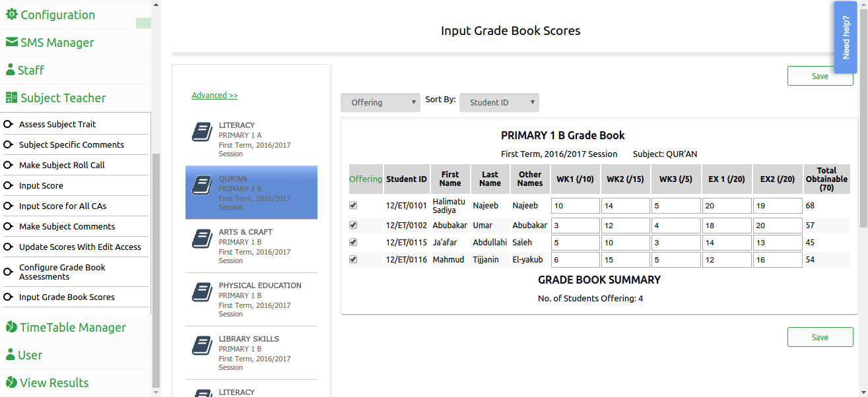Click the Subject Specific Comments bullet icon

click(x=9, y=144)
